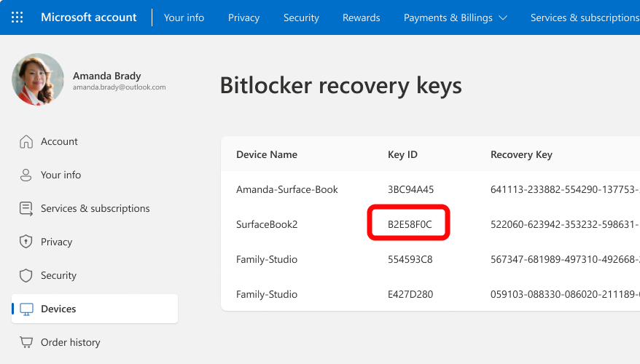Click the Recovery Key column header
The width and height of the screenshot is (640, 364).
(521, 154)
